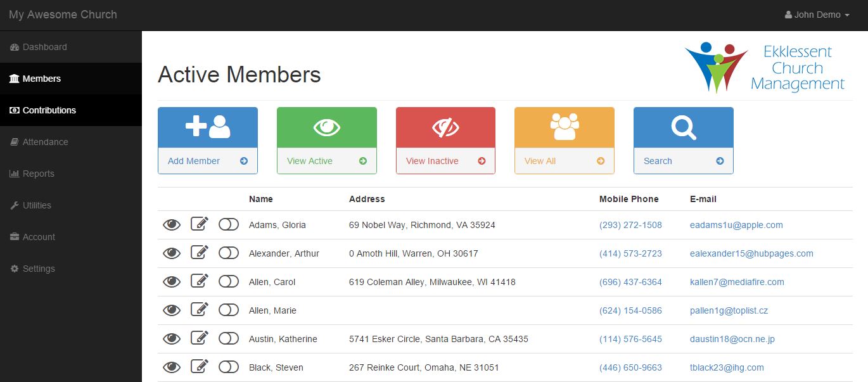Click email kallen7@mediafire.com
Image resolution: width=868 pixels, height=382 pixels.
pos(737,282)
